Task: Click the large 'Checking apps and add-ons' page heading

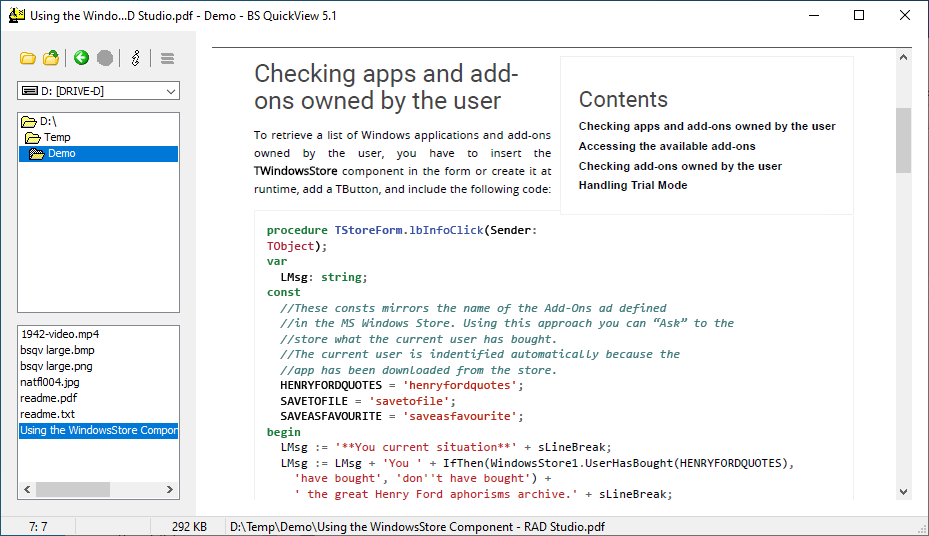Action: click(x=386, y=87)
